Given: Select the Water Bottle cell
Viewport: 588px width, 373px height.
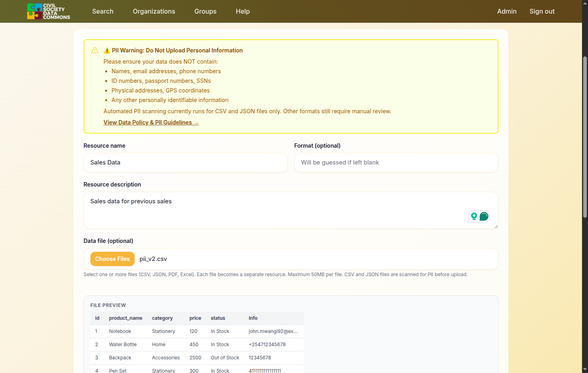Looking at the screenshot, I should (123, 345).
